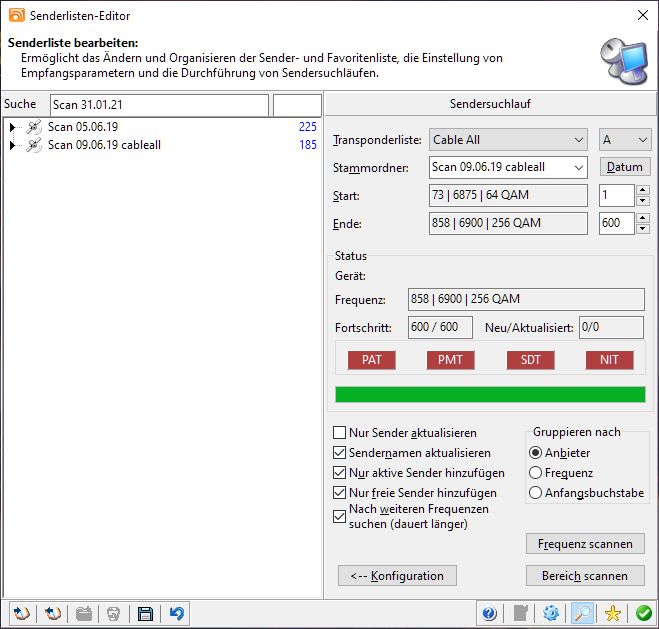Screen dimensions: 659x629
Task: Click the blue undo arrow icon
Action: point(177,613)
